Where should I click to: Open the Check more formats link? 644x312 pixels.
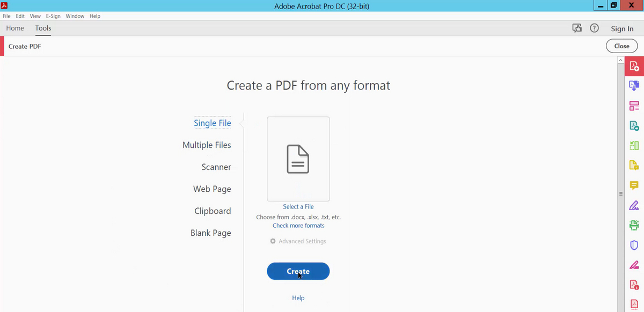(x=298, y=225)
